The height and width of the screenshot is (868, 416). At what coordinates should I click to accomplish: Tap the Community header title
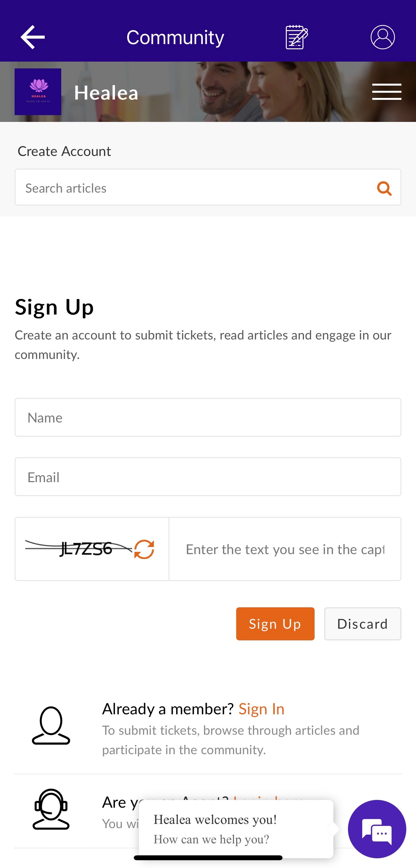click(175, 37)
